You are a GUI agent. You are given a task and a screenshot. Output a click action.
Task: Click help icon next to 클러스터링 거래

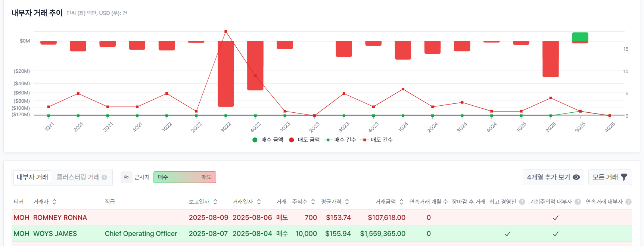pos(105,177)
